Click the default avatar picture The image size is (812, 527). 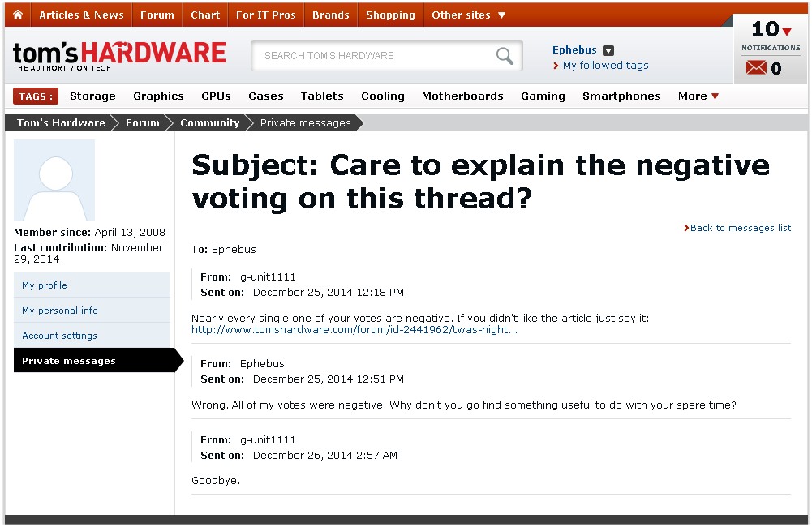54,180
